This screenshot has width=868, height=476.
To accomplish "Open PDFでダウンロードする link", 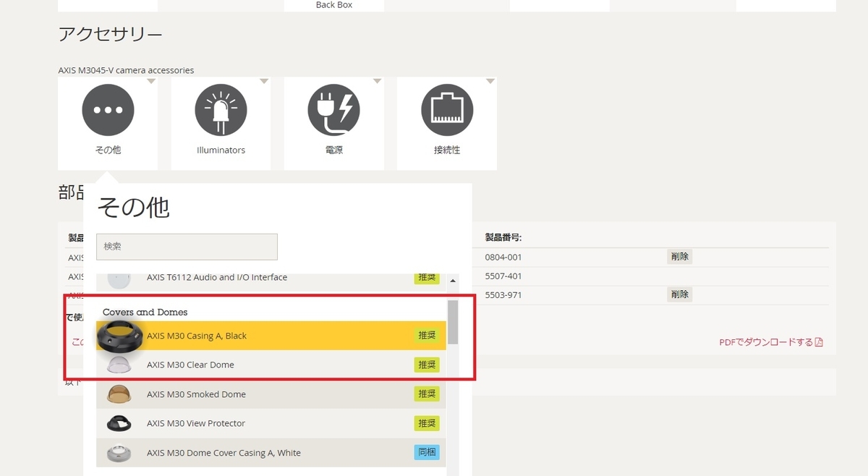I will [766, 343].
